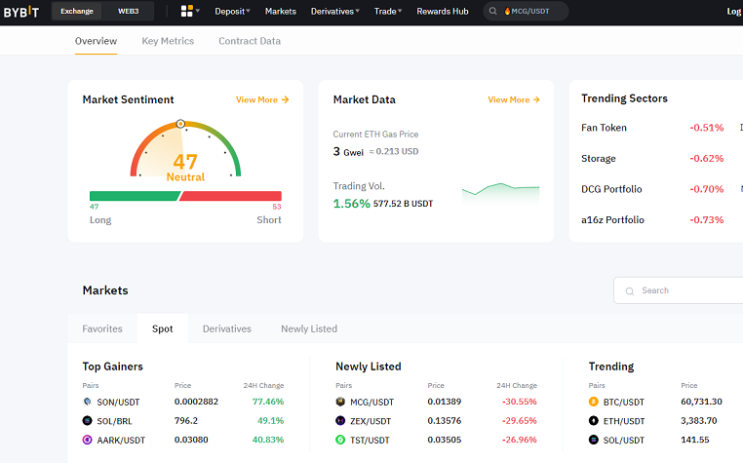
Task: Click the ETH/USDT ethereum icon
Action: tap(593, 421)
